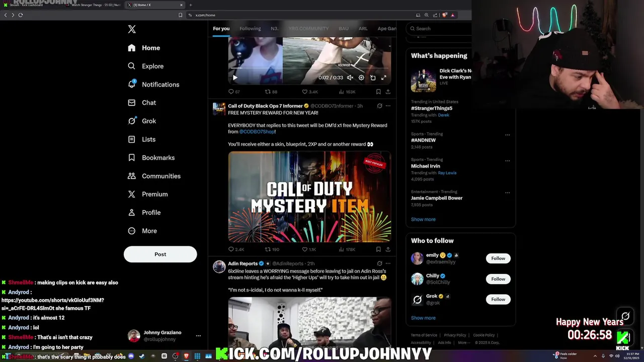This screenshot has height=362, width=644.
Task: Click the video progress bar
Action: [309, 68]
